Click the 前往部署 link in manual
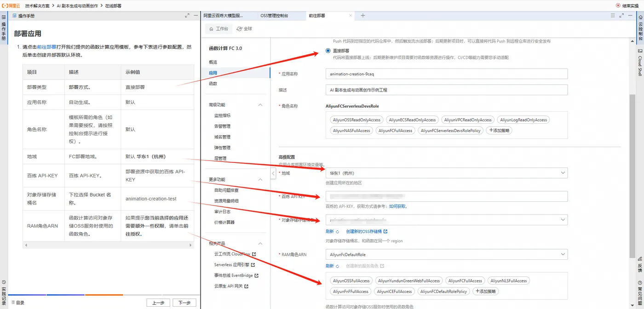 [46, 47]
